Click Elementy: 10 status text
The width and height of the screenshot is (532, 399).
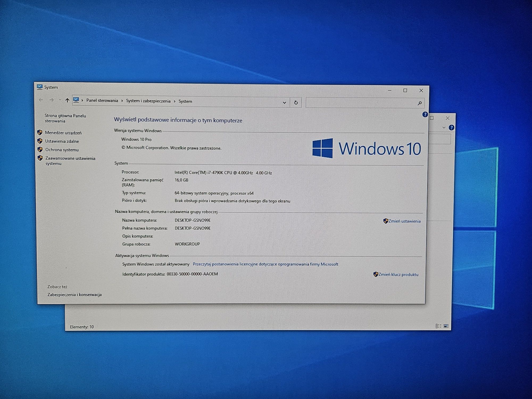(82, 327)
